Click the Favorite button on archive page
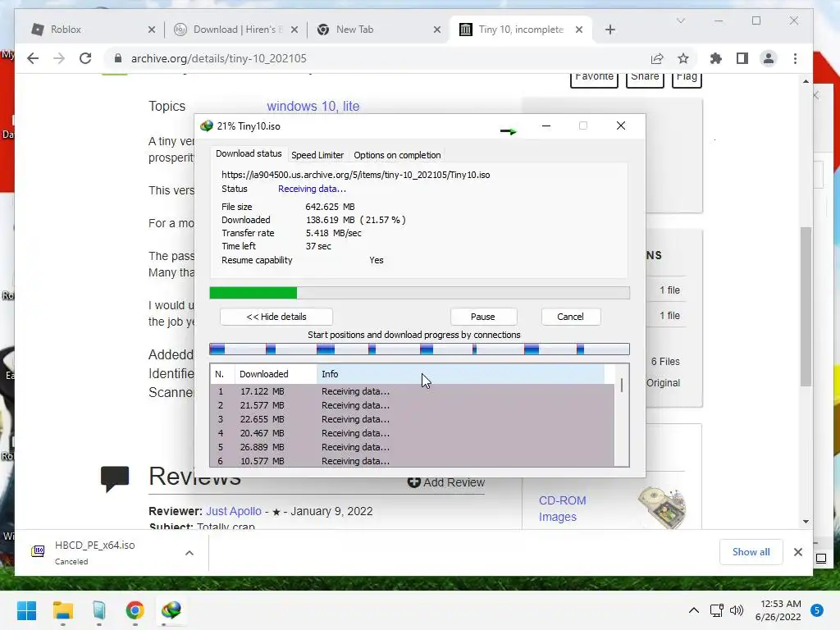840x630 pixels. tap(594, 78)
